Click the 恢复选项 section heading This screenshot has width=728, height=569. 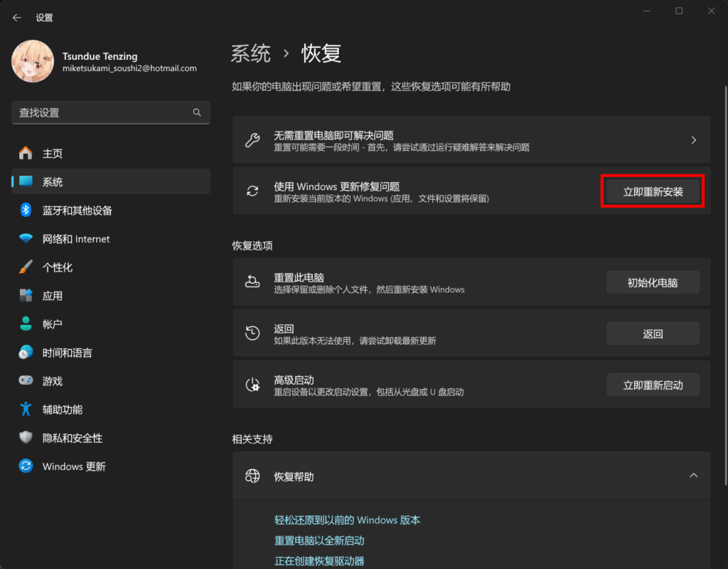[252, 245]
